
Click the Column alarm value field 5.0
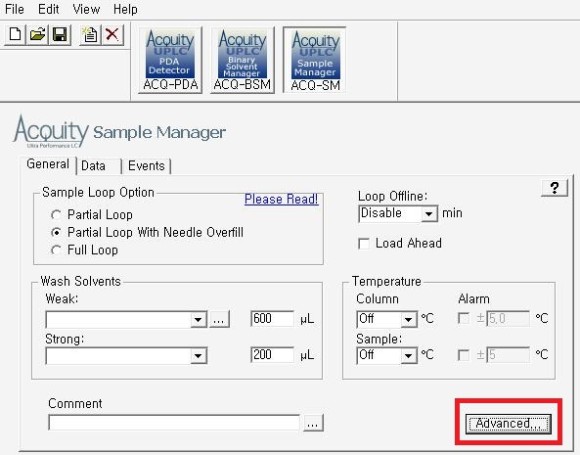[508, 318]
